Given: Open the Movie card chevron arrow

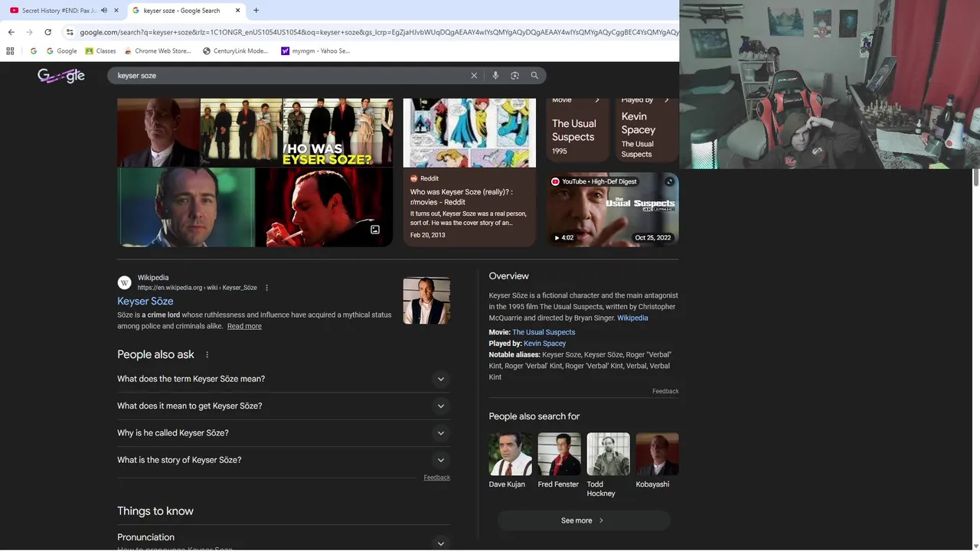Looking at the screenshot, I should [597, 100].
